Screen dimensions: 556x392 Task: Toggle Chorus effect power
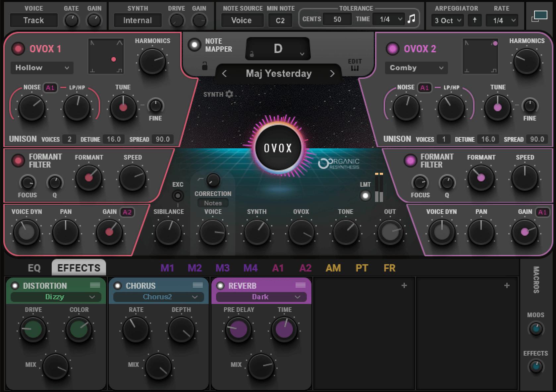tap(118, 286)
